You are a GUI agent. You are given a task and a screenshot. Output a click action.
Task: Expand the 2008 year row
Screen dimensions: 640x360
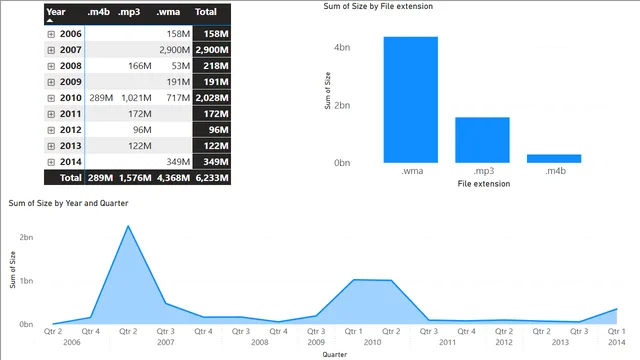(x=51, y=66)
